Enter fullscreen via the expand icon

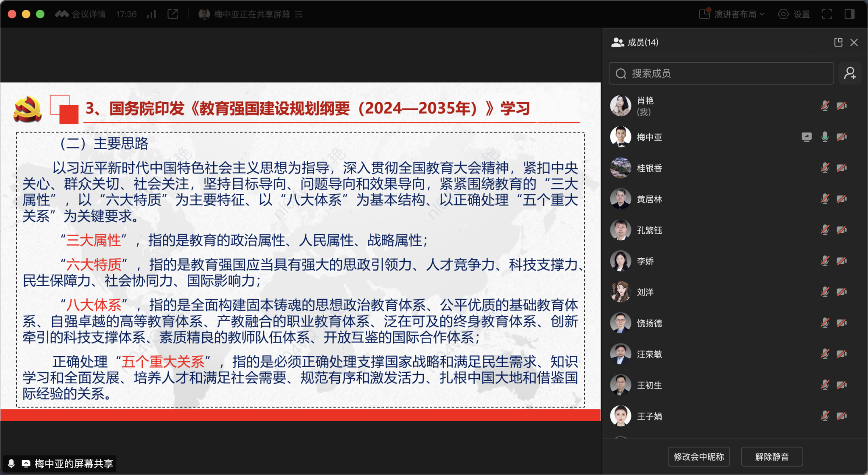pyautogui.click(x=827, y=14)
